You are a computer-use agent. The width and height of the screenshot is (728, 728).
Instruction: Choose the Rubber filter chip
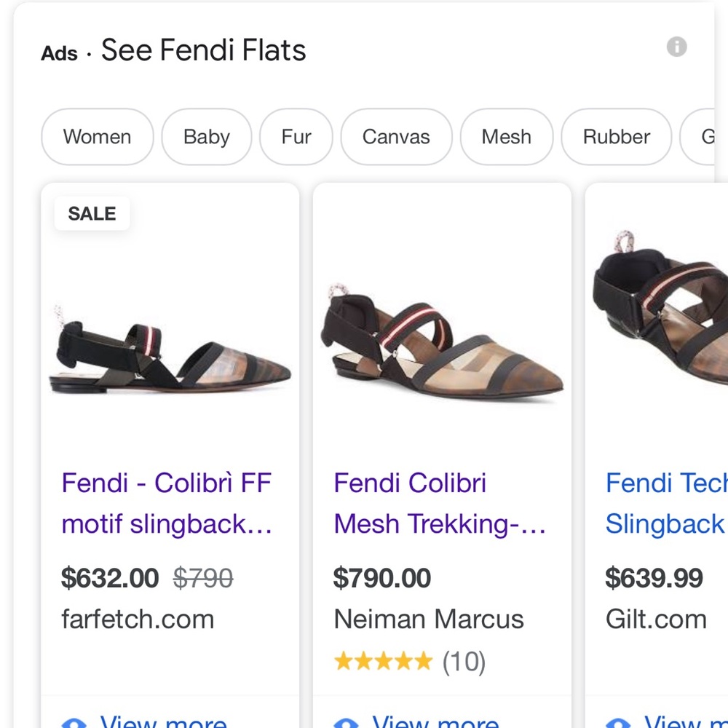[x=617, y=137]
